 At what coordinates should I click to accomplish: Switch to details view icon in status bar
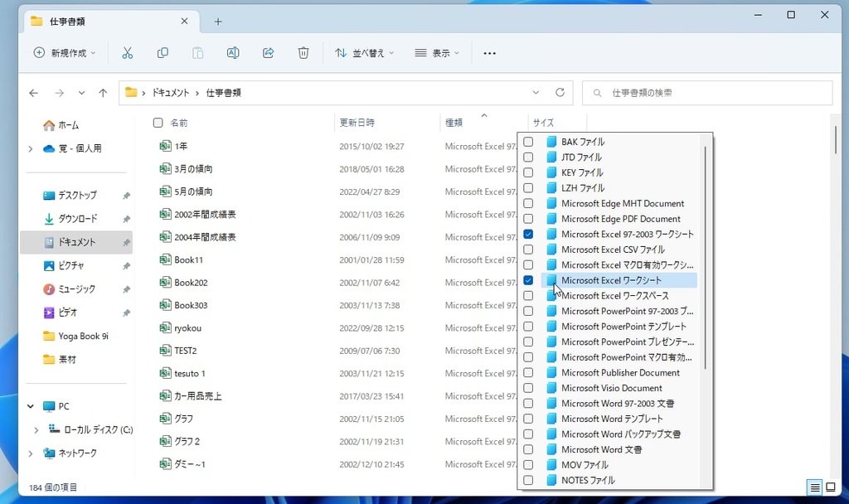pyautogui.click(x=814, y=487)
